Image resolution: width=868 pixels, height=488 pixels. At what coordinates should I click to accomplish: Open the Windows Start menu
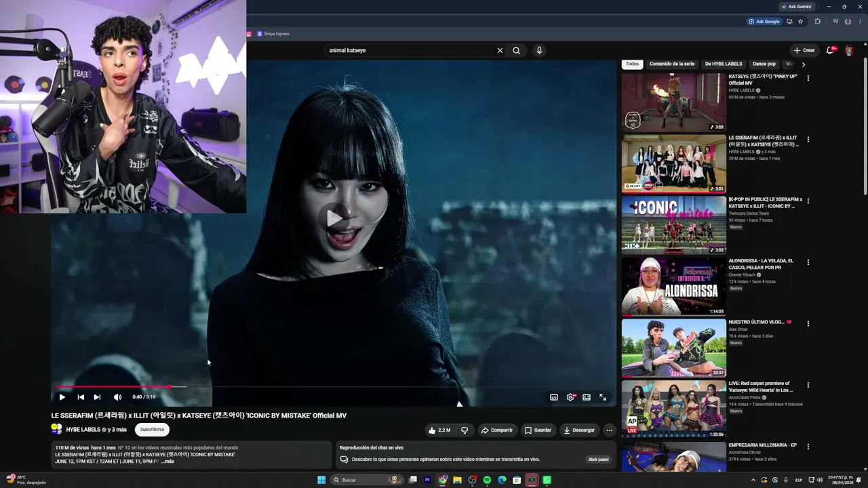tap(321, 480)
